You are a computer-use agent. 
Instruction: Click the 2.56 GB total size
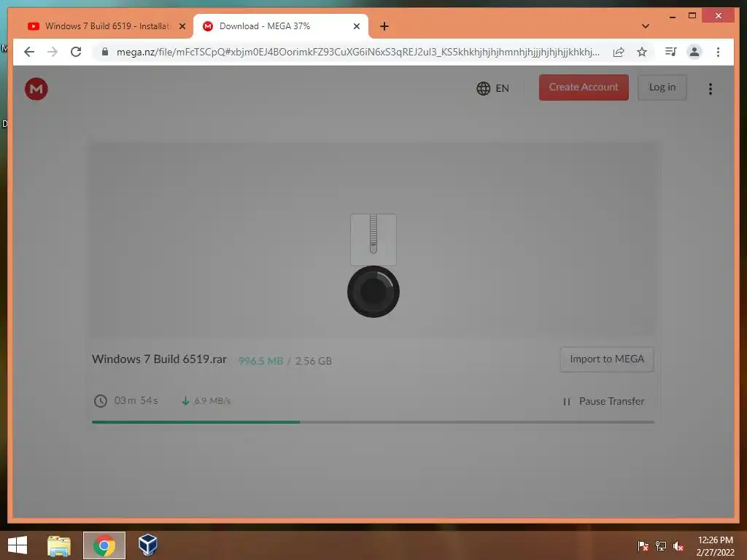click(x=314, y=361)
